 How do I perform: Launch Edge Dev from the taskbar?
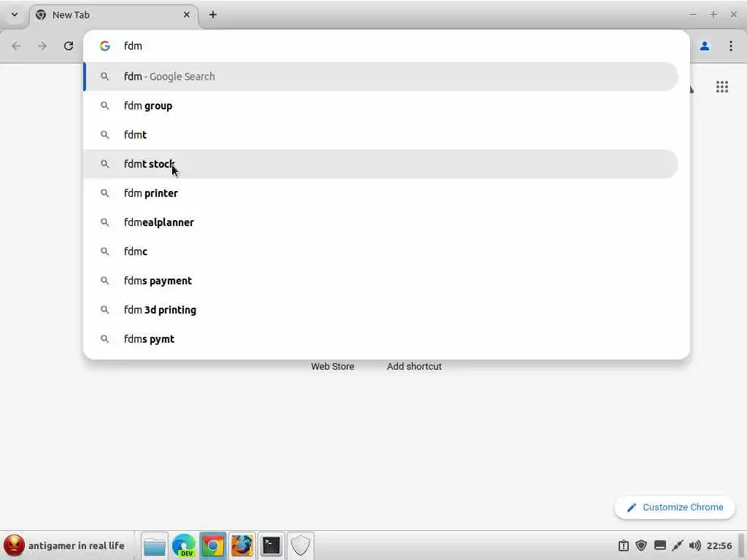[x=184, y=545]
